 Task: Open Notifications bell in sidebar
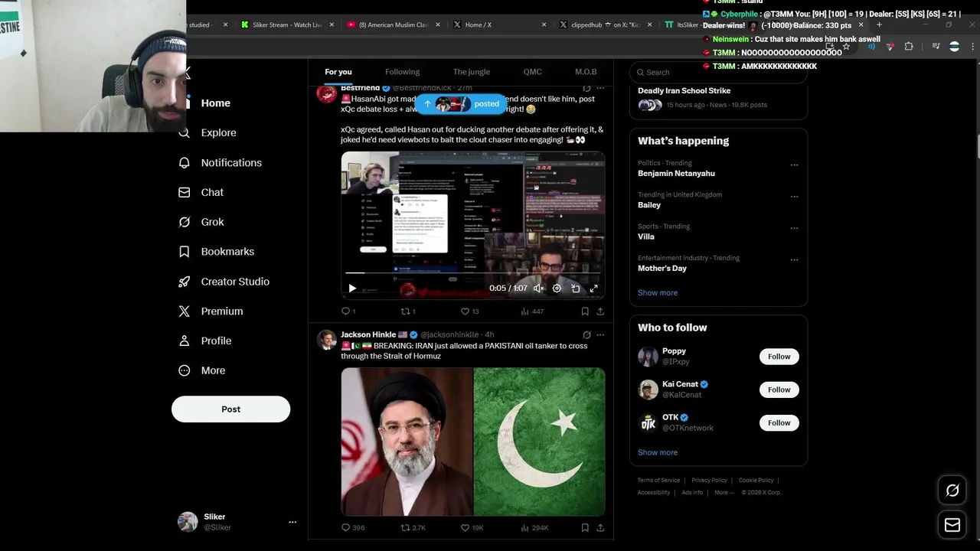220,162
